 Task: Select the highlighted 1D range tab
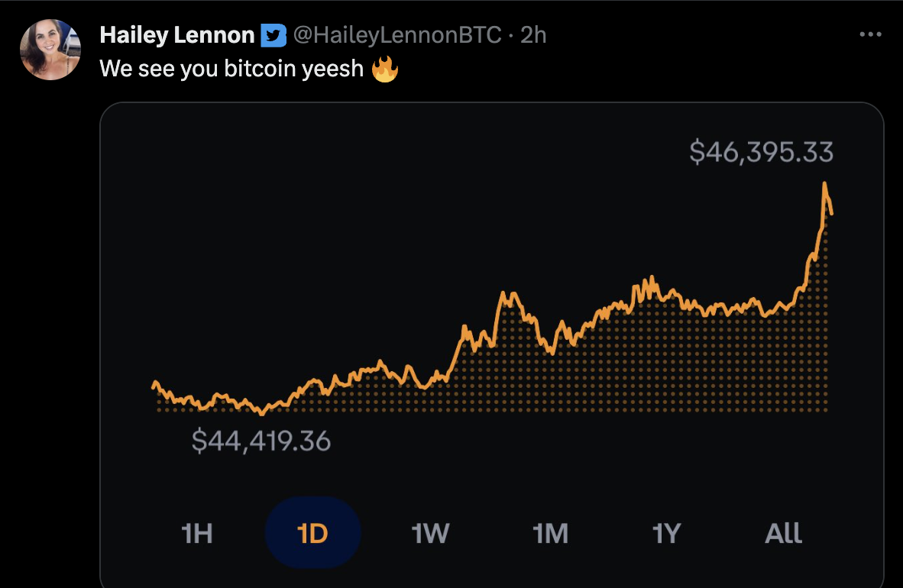(312, 533)
